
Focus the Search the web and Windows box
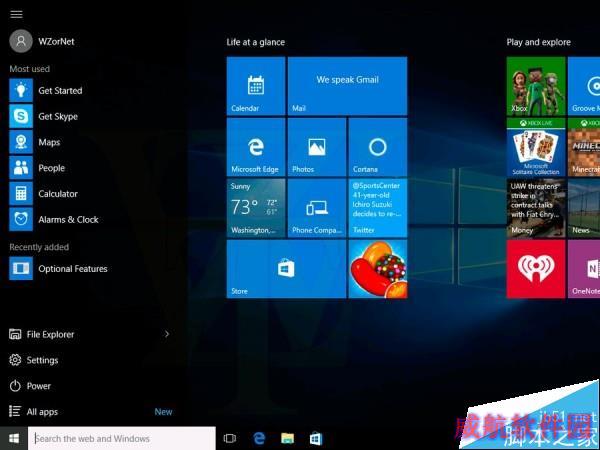click(122, 439)
